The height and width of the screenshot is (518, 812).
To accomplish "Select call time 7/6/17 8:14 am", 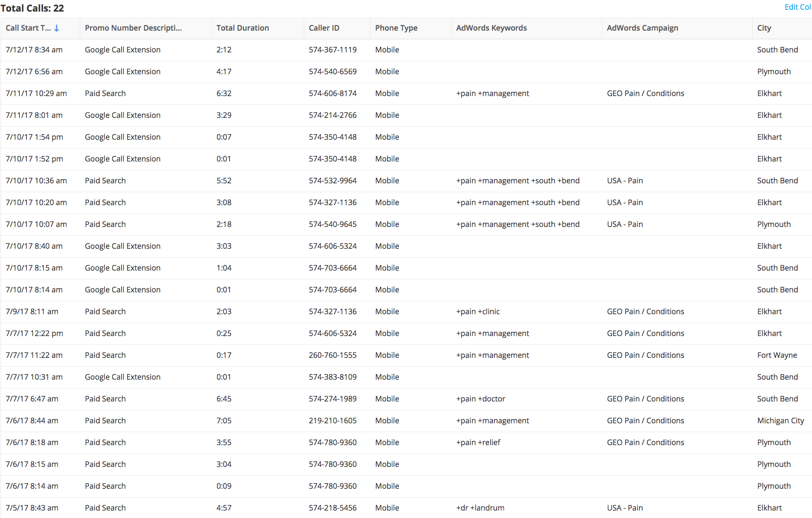I will coord(32,486).
